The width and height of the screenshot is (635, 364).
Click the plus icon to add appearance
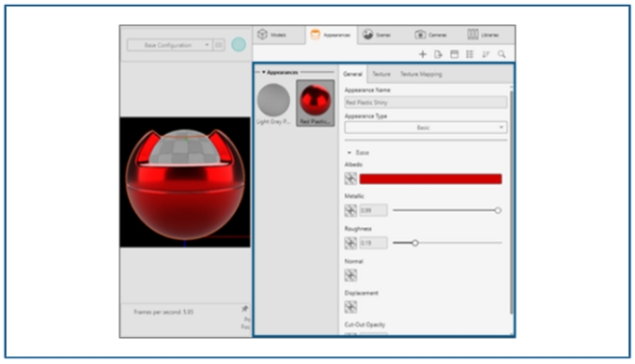pos(423,54)
